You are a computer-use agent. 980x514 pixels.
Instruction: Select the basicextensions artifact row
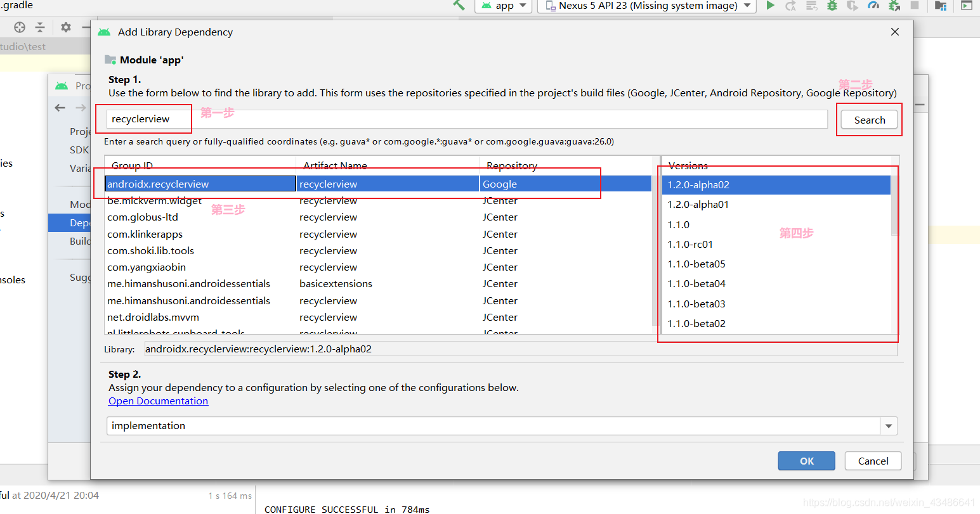tap(378, 284)
